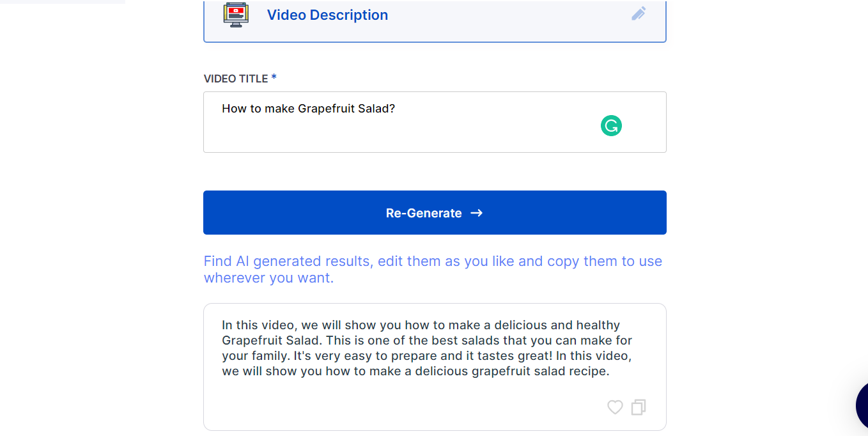Select the Video Description heading text
This screenshot has height=436, width=868.
(327, 15)
